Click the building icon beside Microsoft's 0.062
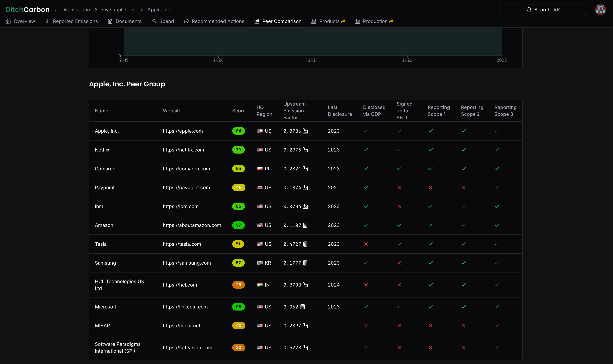 click(x=302, y=307)
